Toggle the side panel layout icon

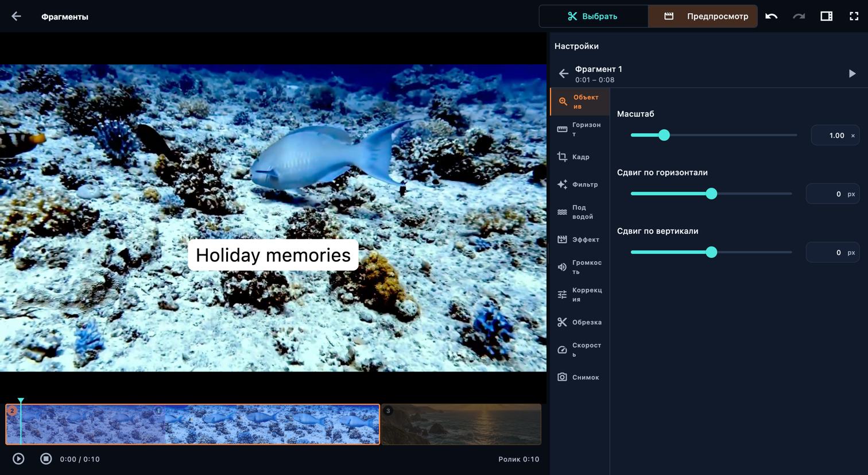[826, 17]
